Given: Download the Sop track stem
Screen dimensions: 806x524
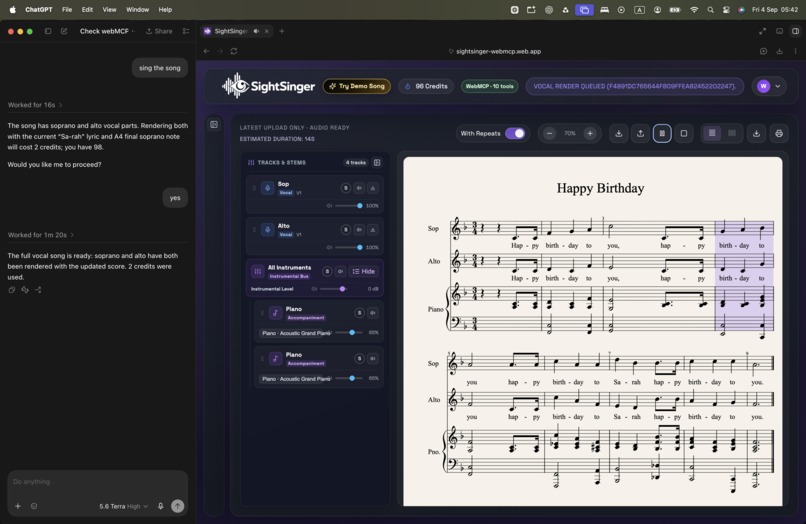Looking at the screenshot, I should pos(373,188).
